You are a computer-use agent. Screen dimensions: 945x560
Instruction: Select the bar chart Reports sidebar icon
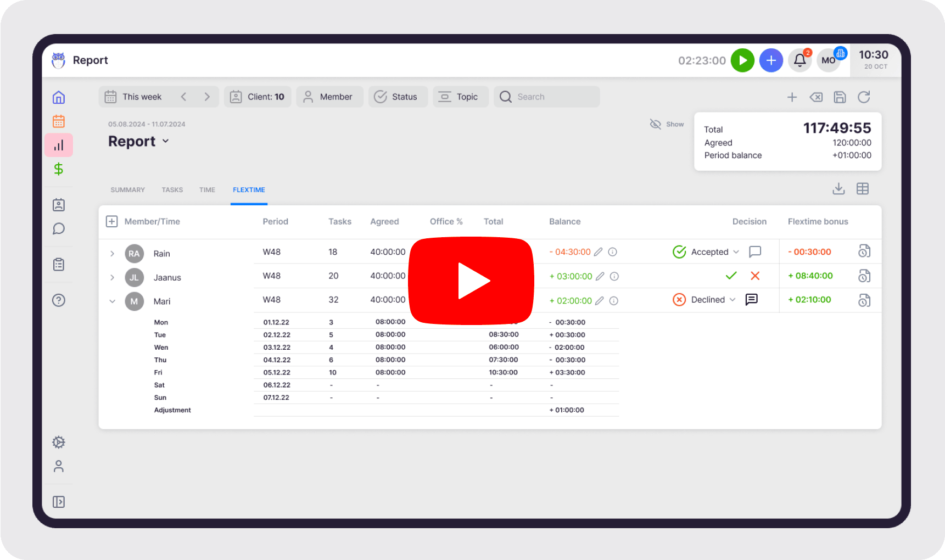pyautogui.click(x=59, y=145)
